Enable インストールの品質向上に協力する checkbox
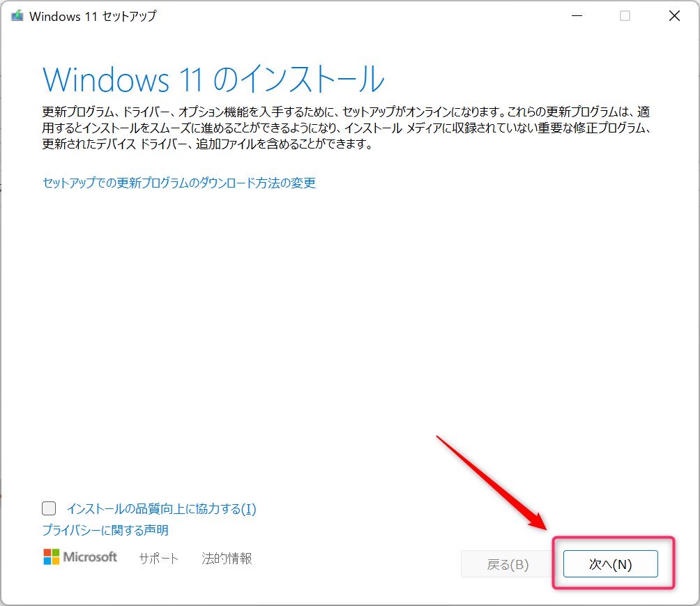Screen dimensions: 700x606 [49, 508]
